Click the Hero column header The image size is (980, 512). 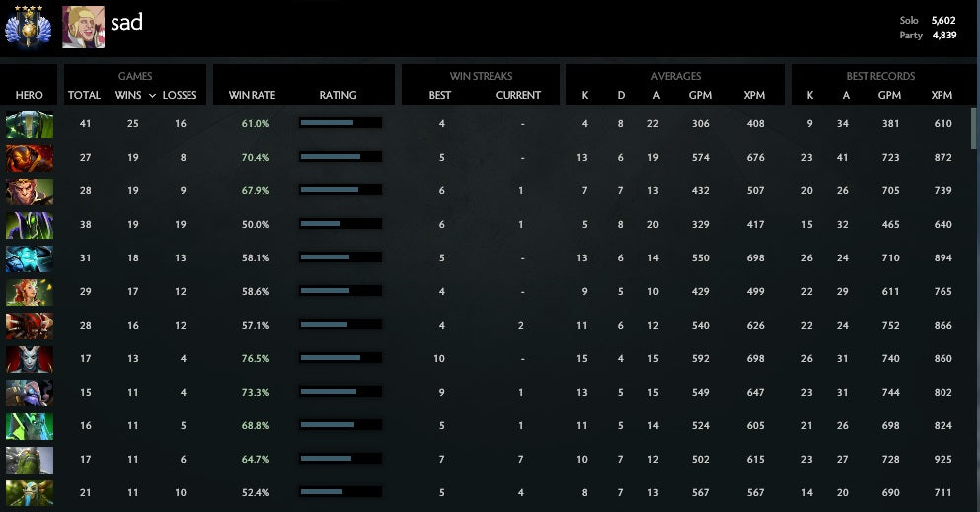[x=30, y=96]
